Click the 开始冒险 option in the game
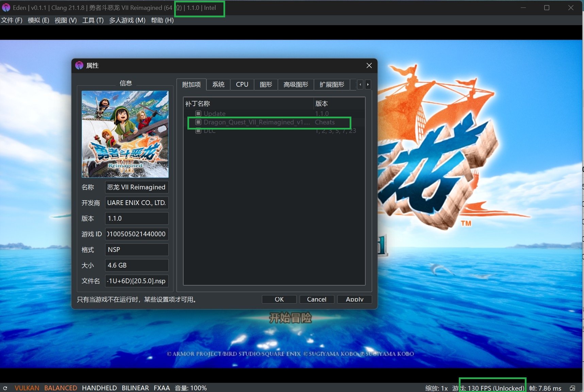This screenshot has height=392, width=584. pyautogui.click(x=290, y=318)
